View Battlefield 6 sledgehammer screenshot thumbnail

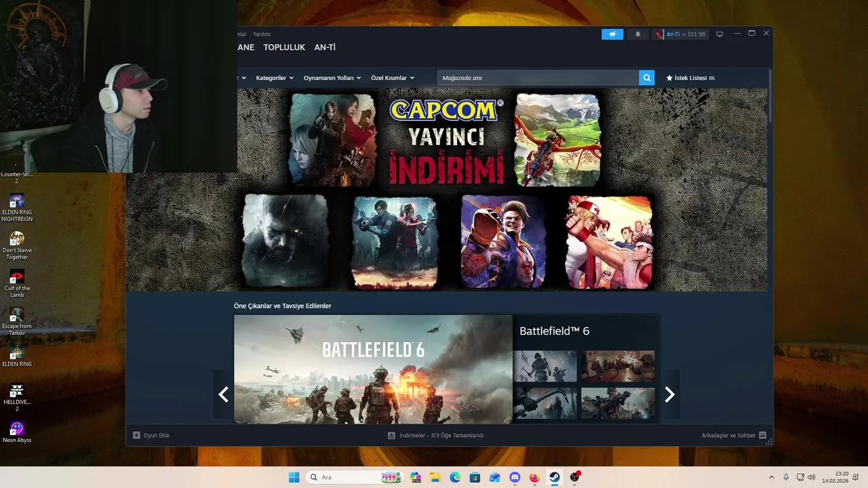pos(545,403)
